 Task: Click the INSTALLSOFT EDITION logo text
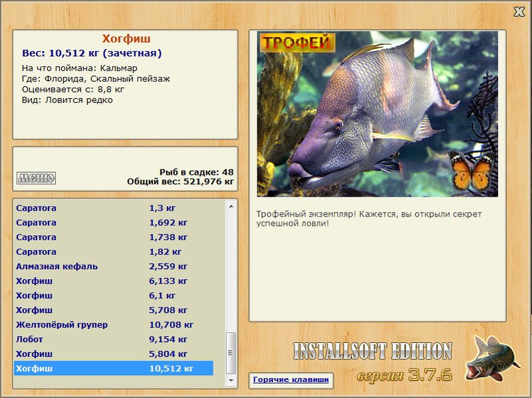[x=372, y=351]
